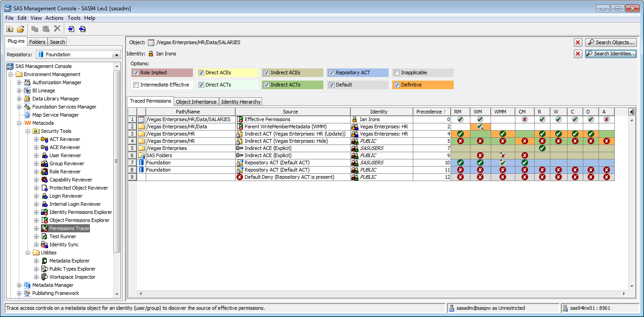Viewport: 644px width, 317px height.
Task: Click the Identity Sync icon
Action: pos(45,245)
